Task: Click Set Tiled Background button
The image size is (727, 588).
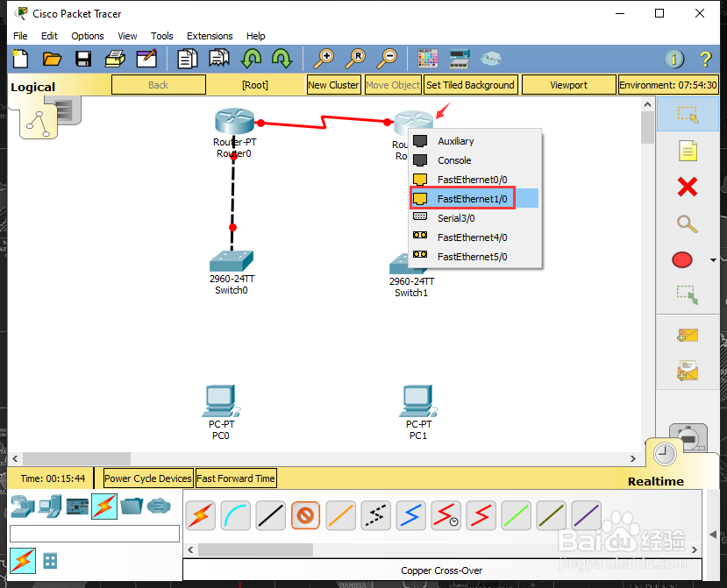Action: coord(471,85)
